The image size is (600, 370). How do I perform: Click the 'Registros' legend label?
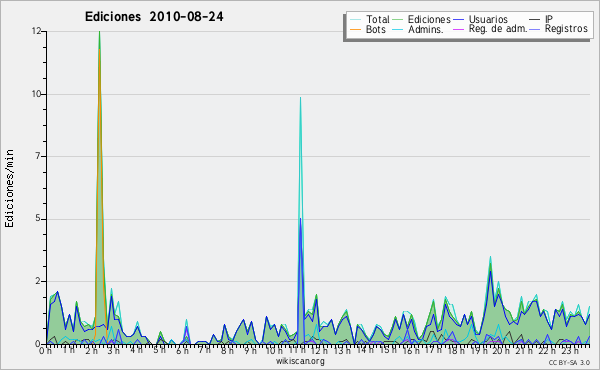coord(566,29)
